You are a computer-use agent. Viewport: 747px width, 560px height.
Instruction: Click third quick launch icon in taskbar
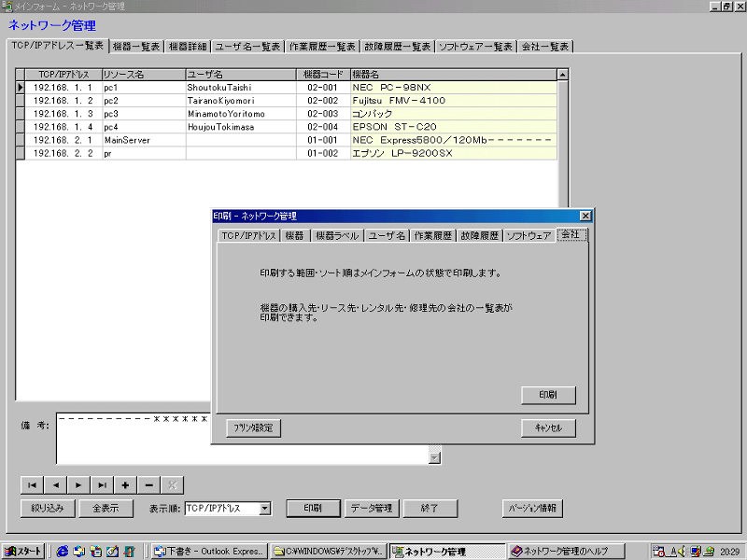tap(96, 552)
